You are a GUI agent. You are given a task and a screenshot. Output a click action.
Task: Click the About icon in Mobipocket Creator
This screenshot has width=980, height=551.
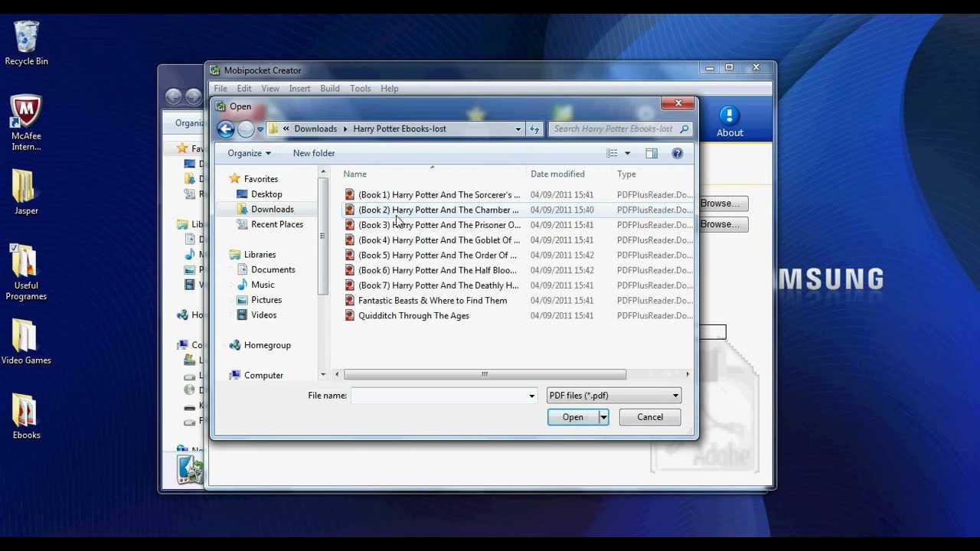click(x=730, y=122)
